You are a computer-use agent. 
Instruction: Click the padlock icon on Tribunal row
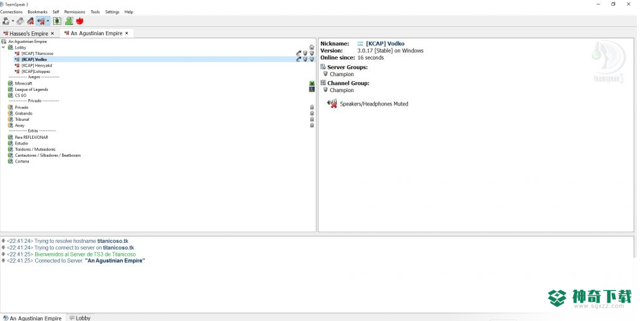311,120
